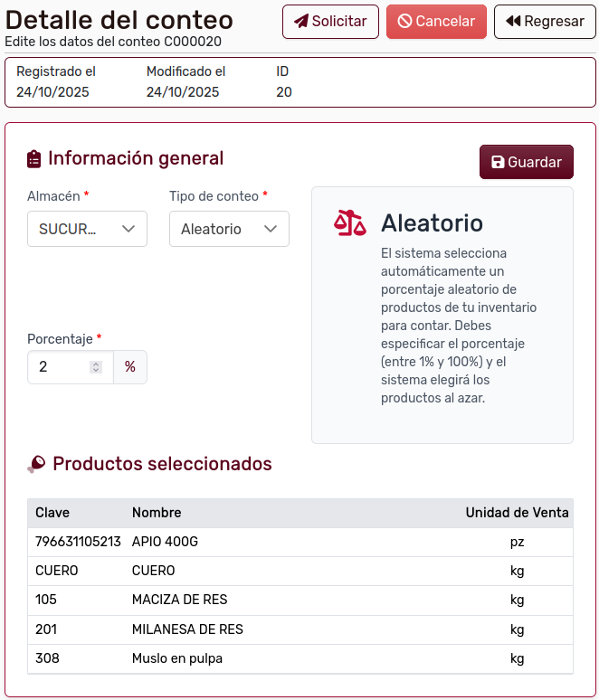This screenshot has height=700, width=599.
Task: Select the Clave column header
Action: pos(52,513)
